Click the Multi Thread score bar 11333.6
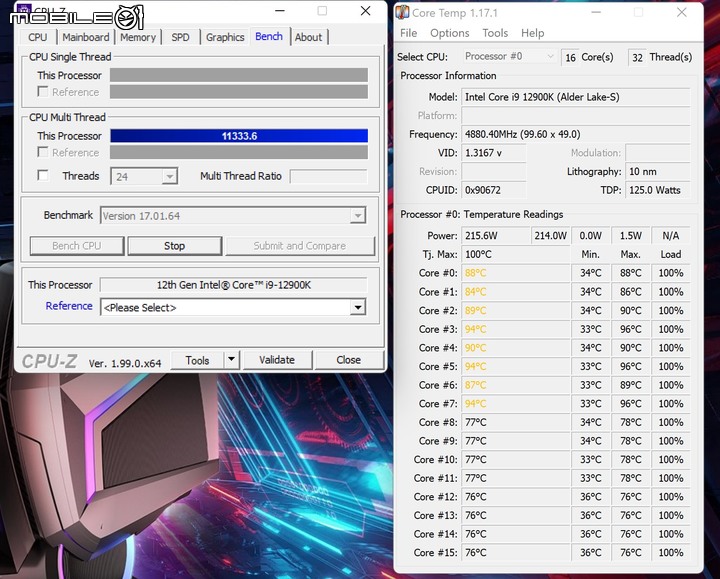The width and height of the screenshot is (720, 579). 239,136
